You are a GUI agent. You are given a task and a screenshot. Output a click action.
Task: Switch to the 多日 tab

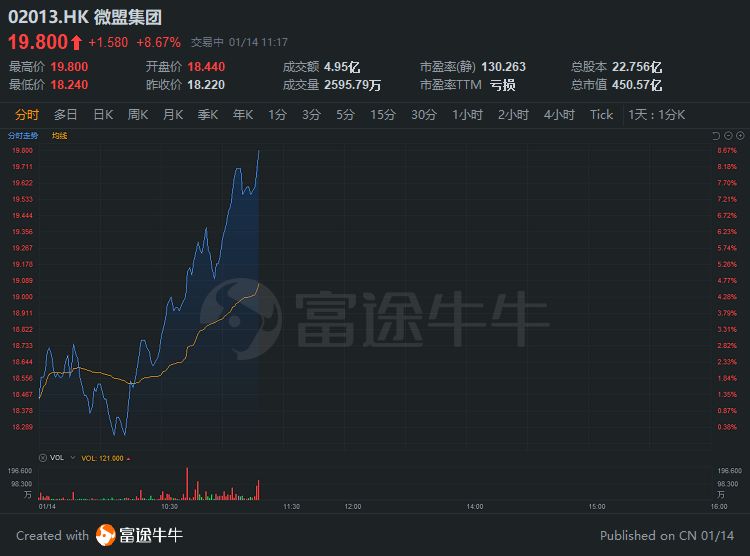pos(66,115)
